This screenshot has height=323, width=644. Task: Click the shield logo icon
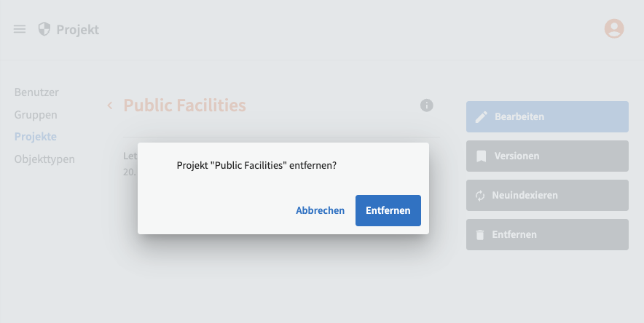(x=44, y=29)
